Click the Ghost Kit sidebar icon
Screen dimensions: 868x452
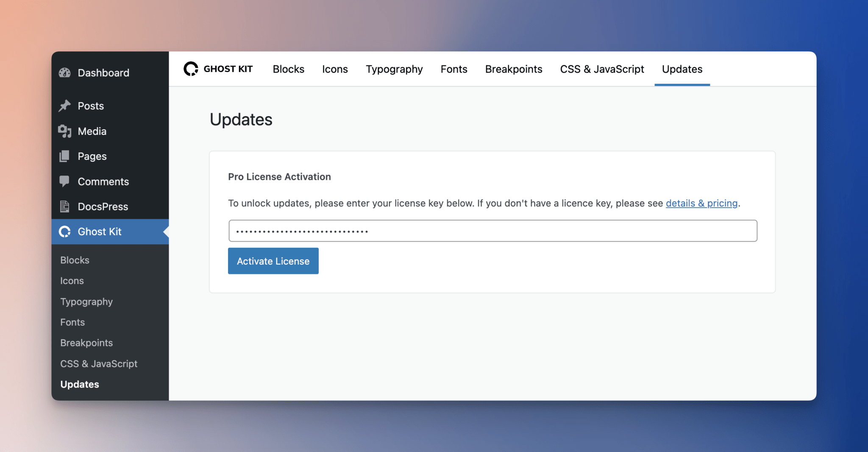[x=64, y=232]
